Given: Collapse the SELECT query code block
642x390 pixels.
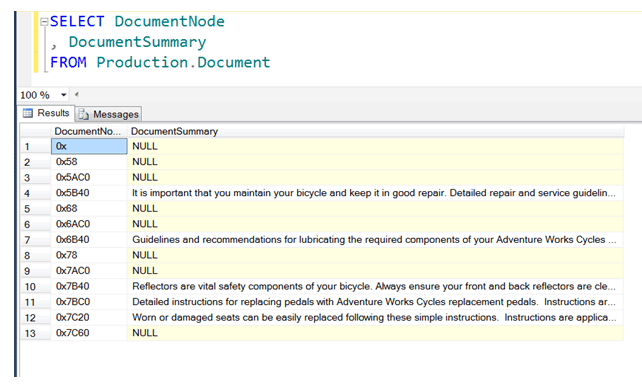Looking at the screenshot, I should pos(44,22).
